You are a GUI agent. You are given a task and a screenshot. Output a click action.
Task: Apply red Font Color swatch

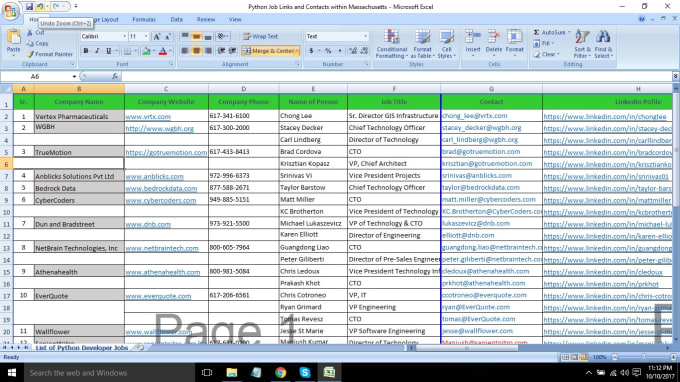point(163,51)
